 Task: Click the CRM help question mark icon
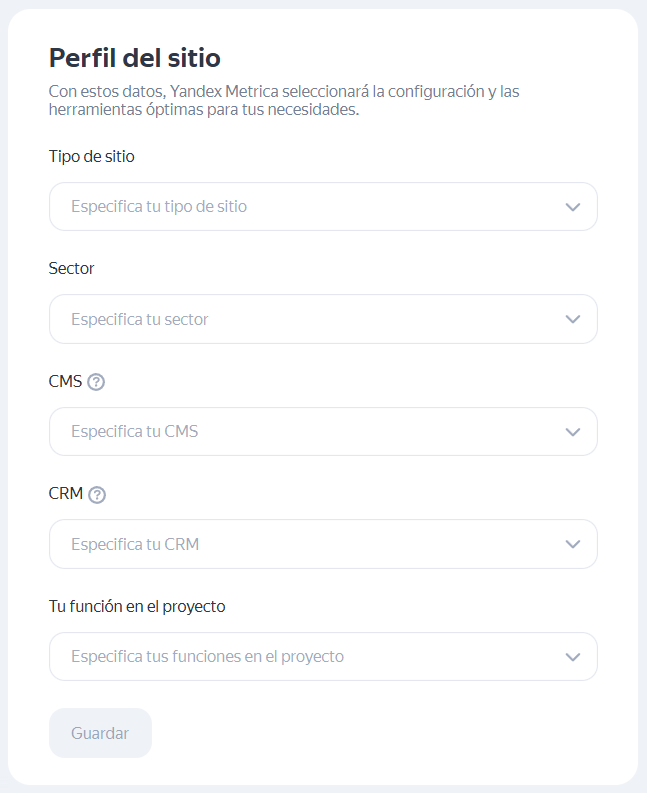point(97,494)
